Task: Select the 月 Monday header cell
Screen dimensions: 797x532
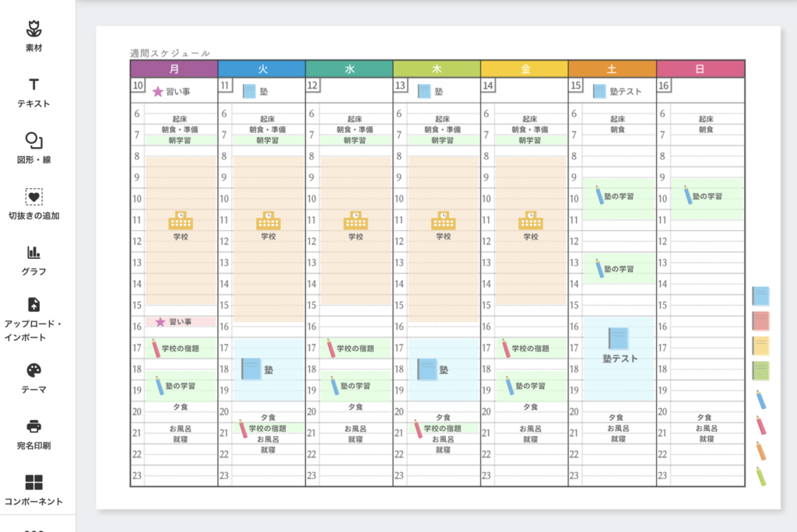Action: (x=174, y=68)
